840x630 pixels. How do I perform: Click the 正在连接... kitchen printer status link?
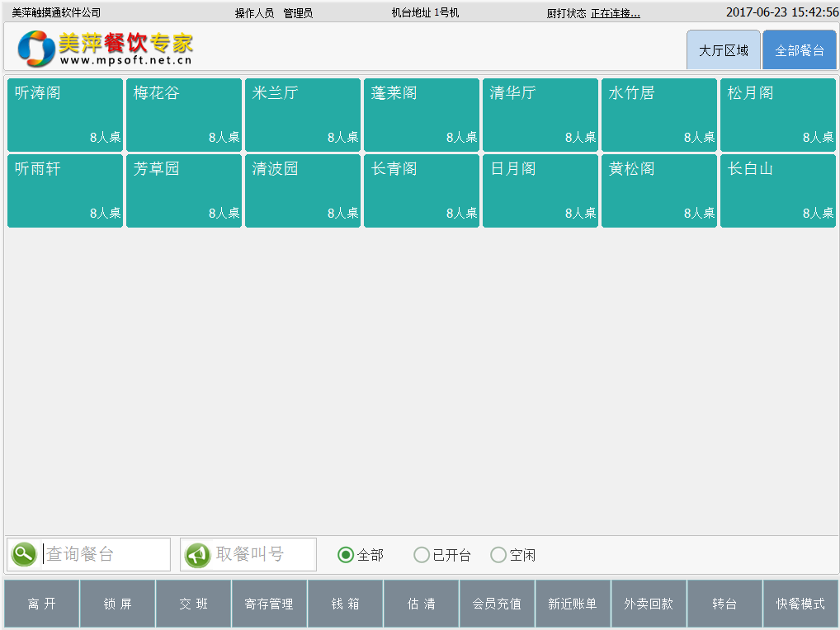click(615, 13)
